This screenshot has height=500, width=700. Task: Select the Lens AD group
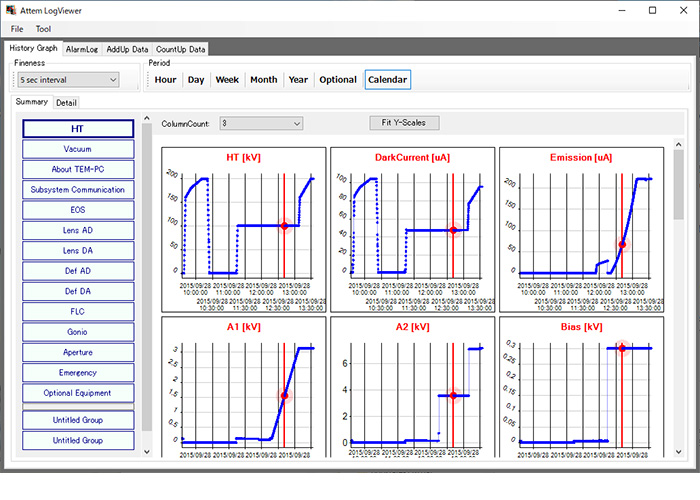(x=78, y=230)
